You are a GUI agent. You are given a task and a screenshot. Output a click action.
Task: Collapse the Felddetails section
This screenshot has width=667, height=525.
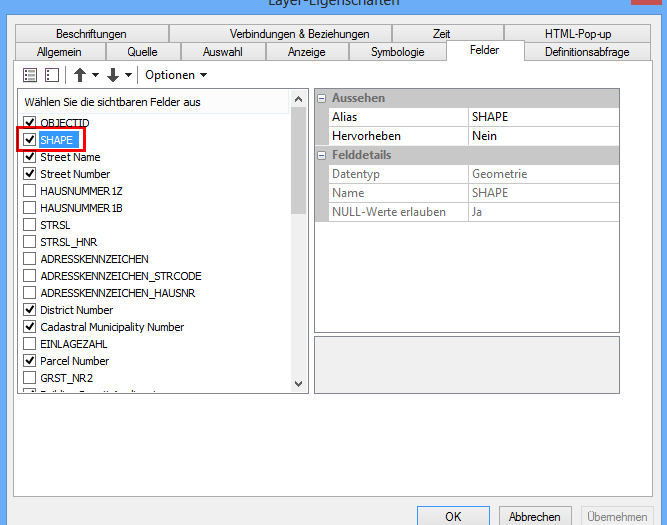pos(322,155)
